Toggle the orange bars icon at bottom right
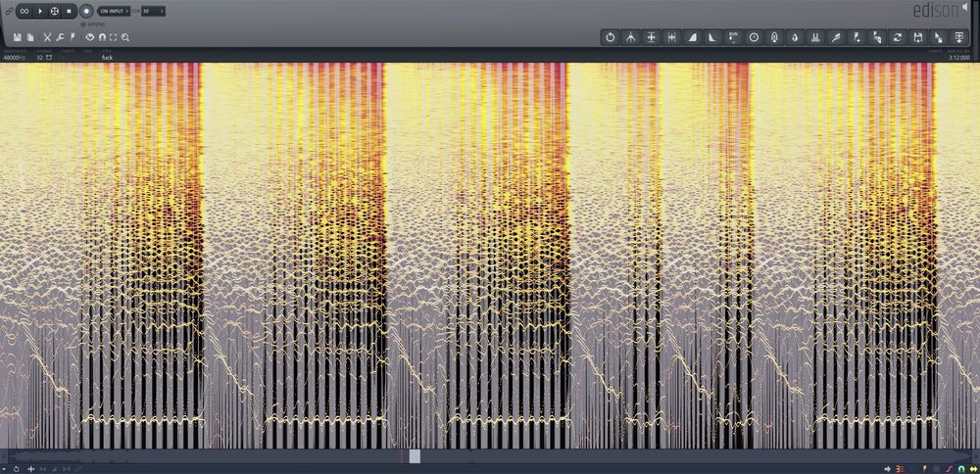The height and width of the screenshot is (474, 980). click(x=900, y=469)
